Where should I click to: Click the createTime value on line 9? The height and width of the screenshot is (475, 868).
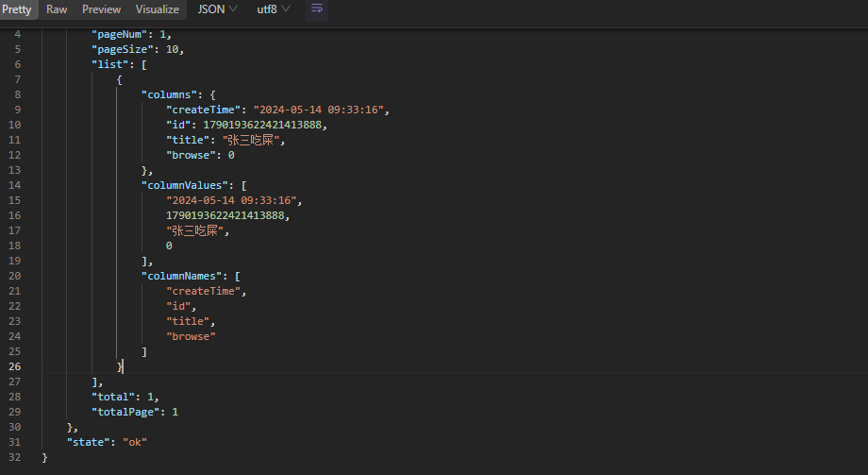318,110
